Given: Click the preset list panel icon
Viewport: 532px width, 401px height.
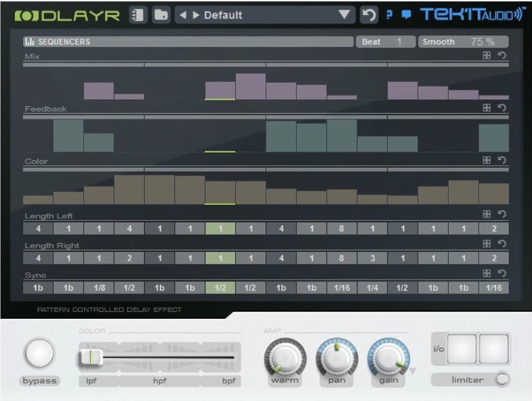Looking at the screenshot, I should (x=138, y=15).
